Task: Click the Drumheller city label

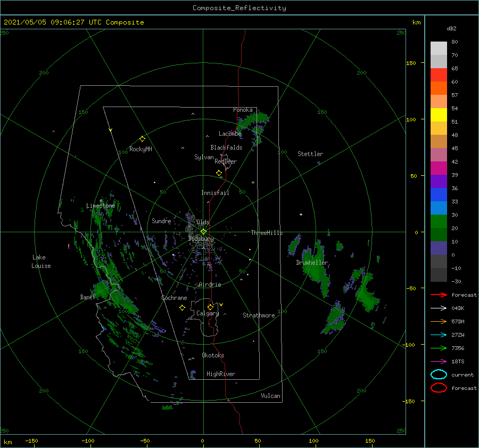Action: (312, 263)
